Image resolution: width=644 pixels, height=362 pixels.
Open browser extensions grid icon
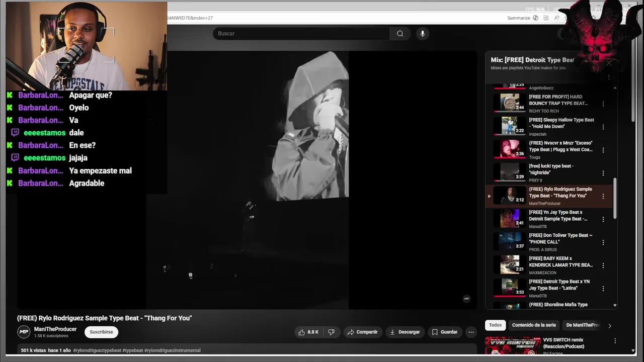point(546,18)
